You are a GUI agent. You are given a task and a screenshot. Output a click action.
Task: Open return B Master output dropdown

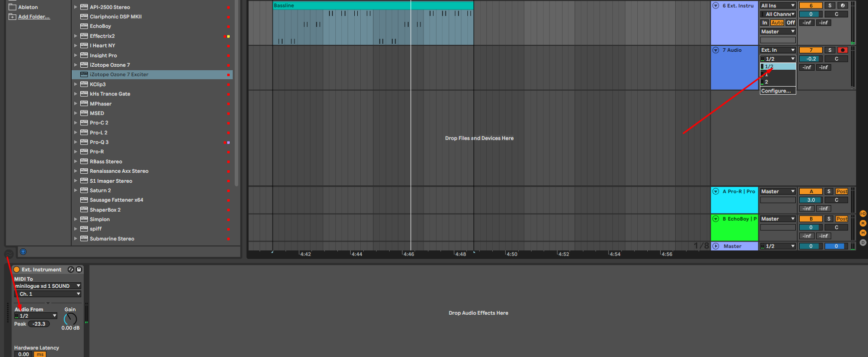tap(778, 219)
